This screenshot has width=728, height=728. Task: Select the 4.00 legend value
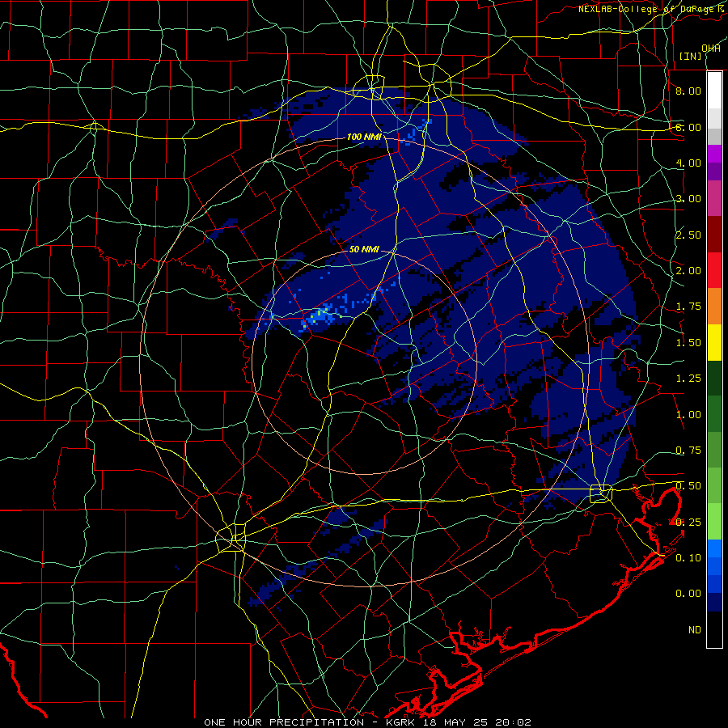click(688, 163)
